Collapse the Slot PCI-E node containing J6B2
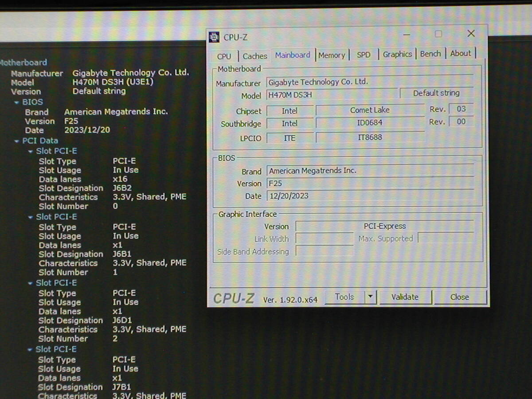The height and width of the screenshot is (399, 532). tap(31, 151)
